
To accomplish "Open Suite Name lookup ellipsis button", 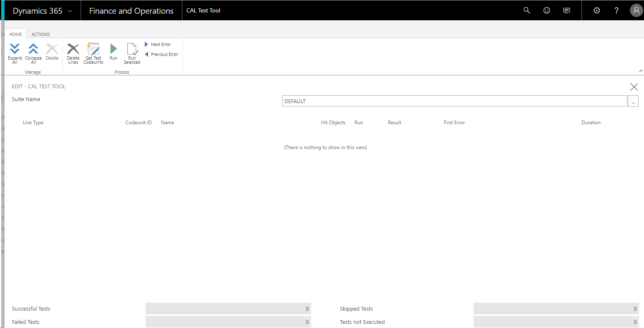I will click(633, 101).
